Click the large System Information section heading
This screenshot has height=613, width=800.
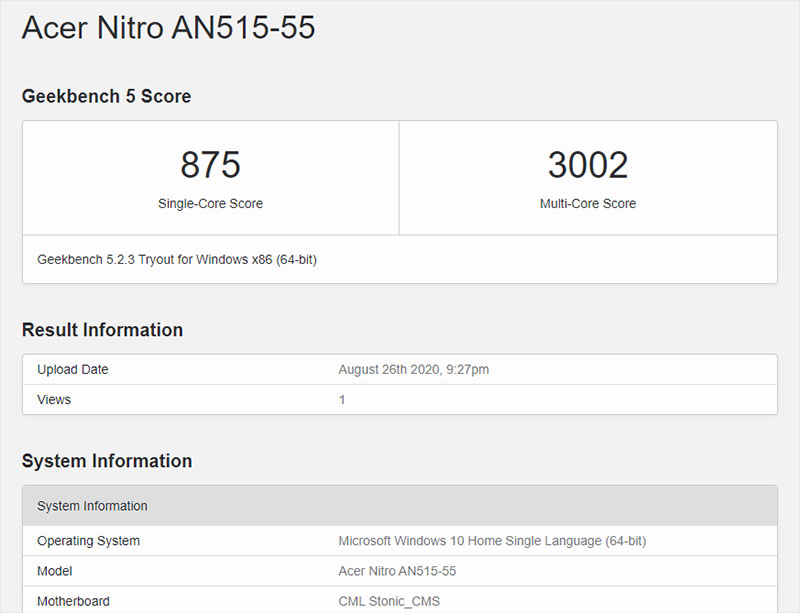point(107,461)
